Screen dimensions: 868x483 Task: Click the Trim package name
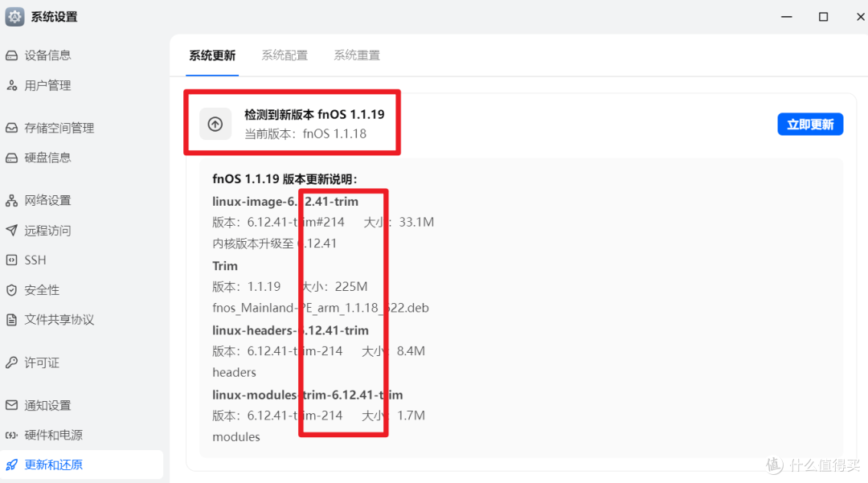pos(225,266)
